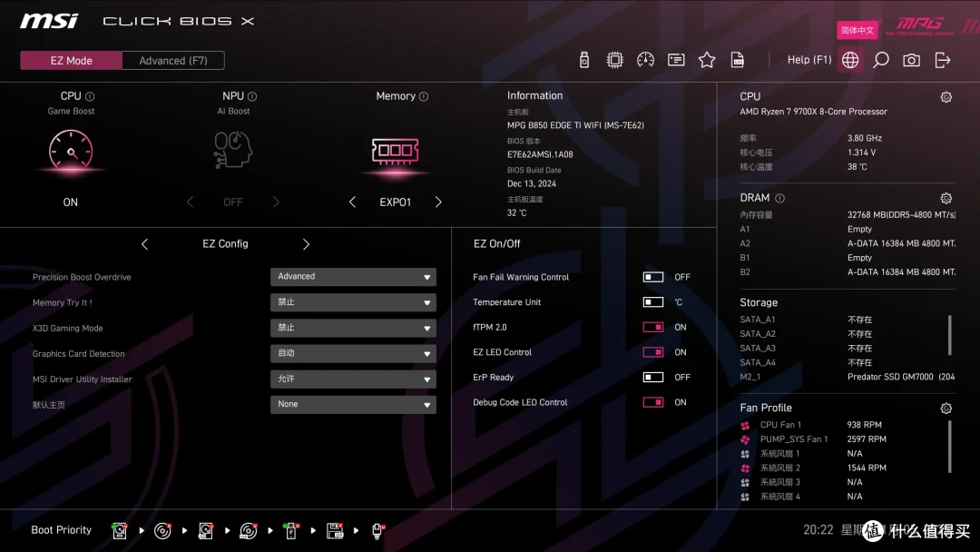Go to next EZ Config page arrow

click(306, 244)
